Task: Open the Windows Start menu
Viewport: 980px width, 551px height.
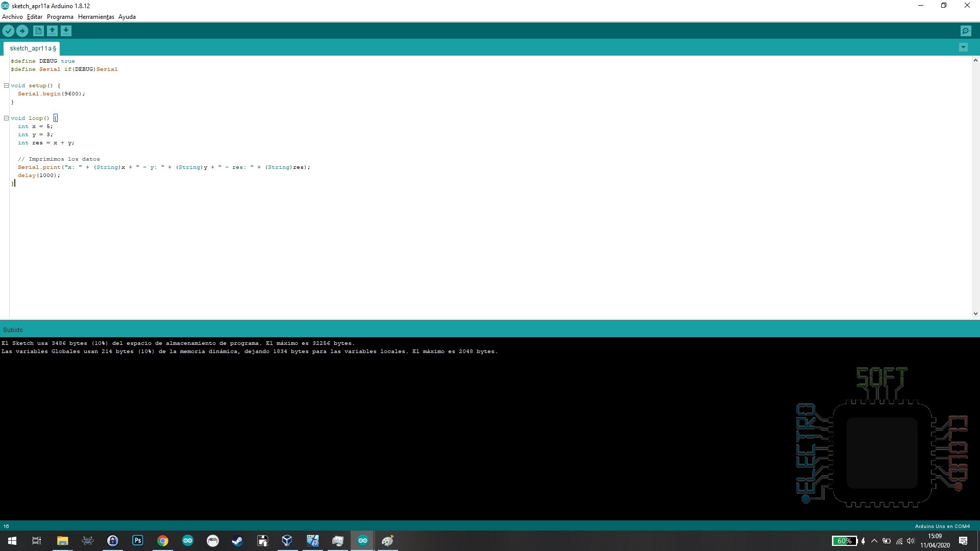Action: click(x=12, y=541)
